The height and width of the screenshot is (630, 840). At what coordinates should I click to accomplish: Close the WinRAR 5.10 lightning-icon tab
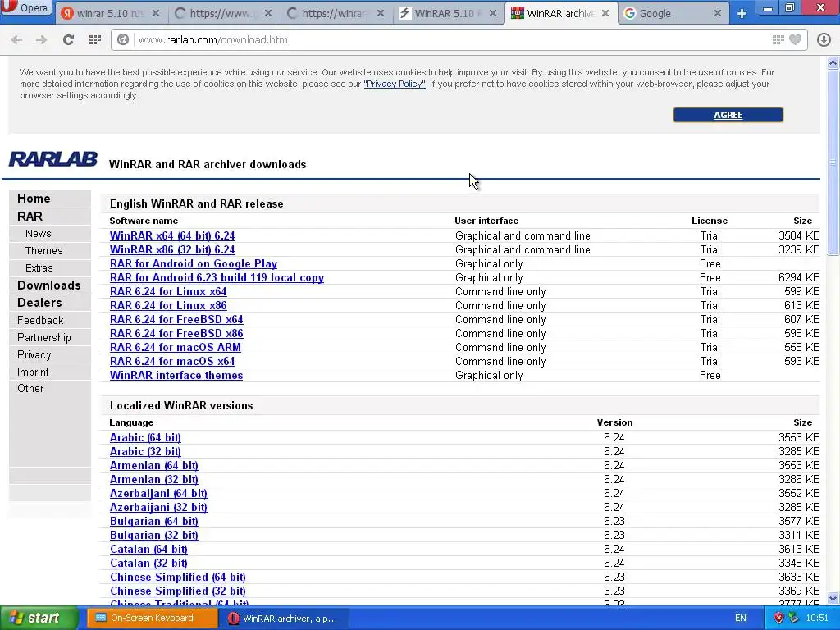[493, 13]
